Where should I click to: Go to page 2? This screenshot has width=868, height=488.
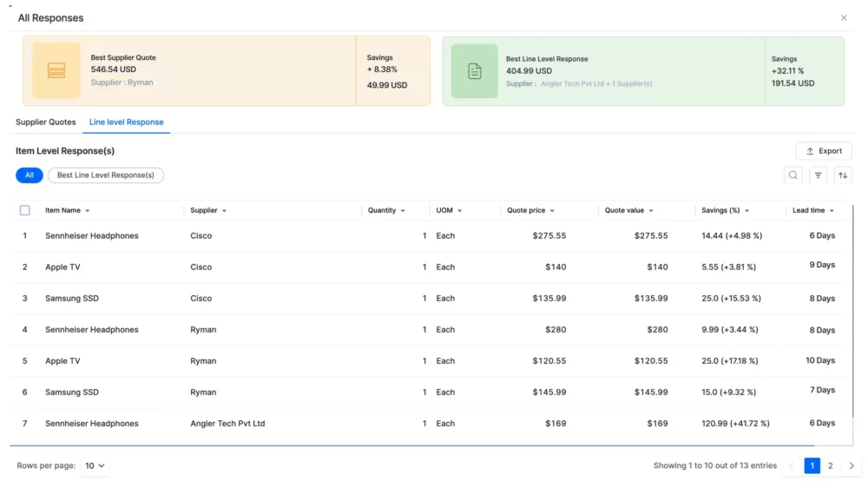pos(830,466)
